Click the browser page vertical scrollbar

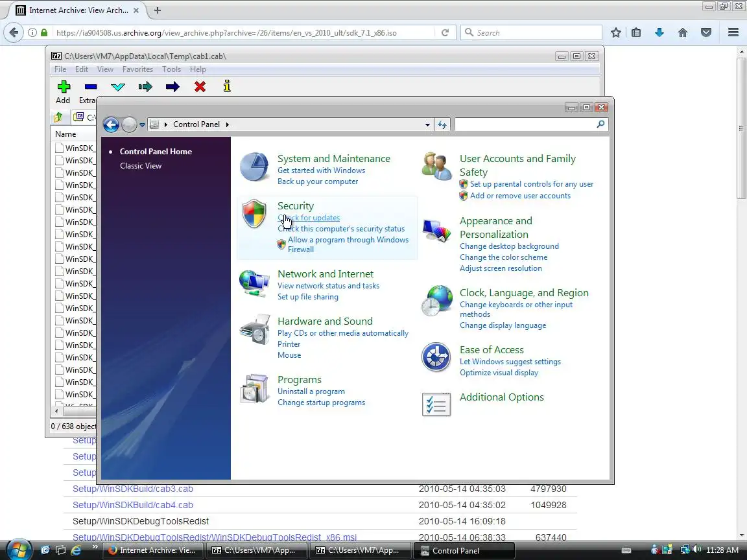tap(742, 128)
